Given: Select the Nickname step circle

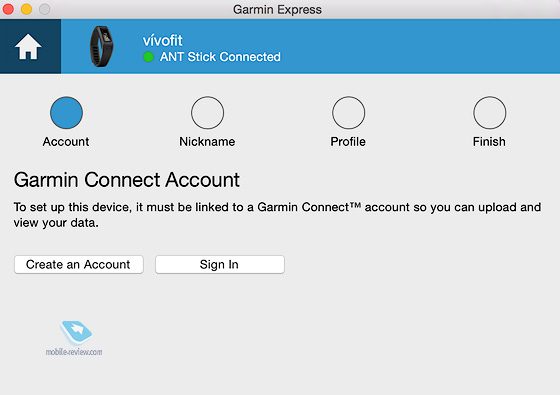Looking at the screenshot, I should point(208,112).
